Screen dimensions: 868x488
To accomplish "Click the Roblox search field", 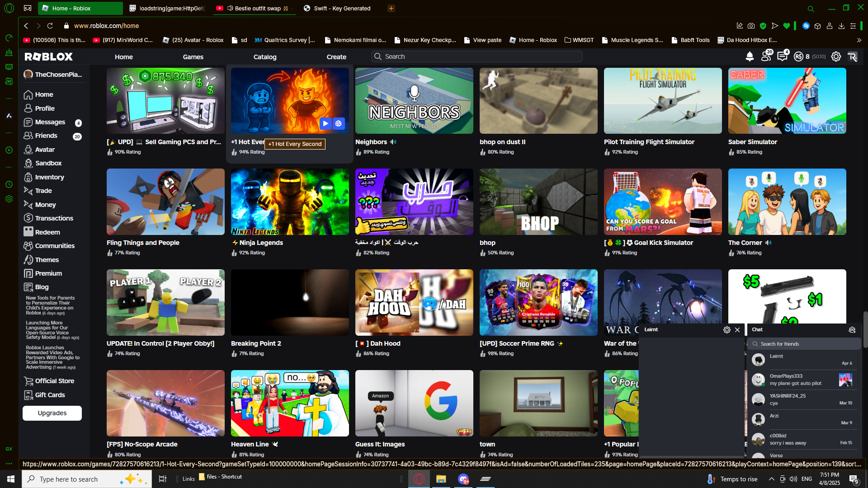I will 477,56.
